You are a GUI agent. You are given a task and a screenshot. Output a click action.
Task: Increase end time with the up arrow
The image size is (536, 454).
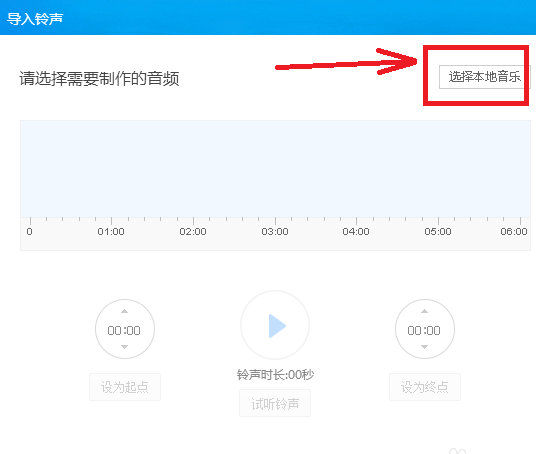[x=424, y=311]
